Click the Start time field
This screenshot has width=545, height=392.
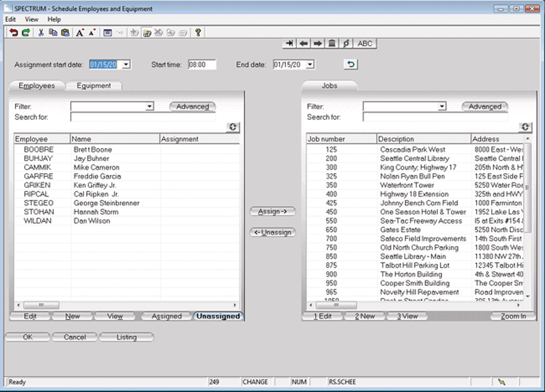tap(202, 64)
